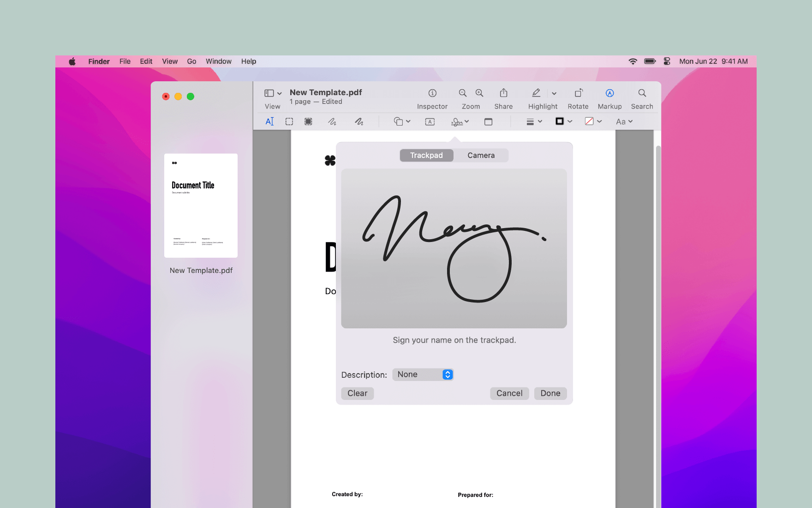Select the Trackpad tab
Viewport: 812px width, 508px height.
tap(426, 155)
